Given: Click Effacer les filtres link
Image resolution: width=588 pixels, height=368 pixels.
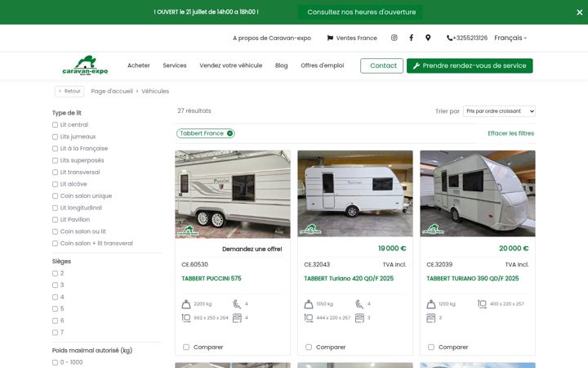Looking at the screenshot, I should point(510,133).
